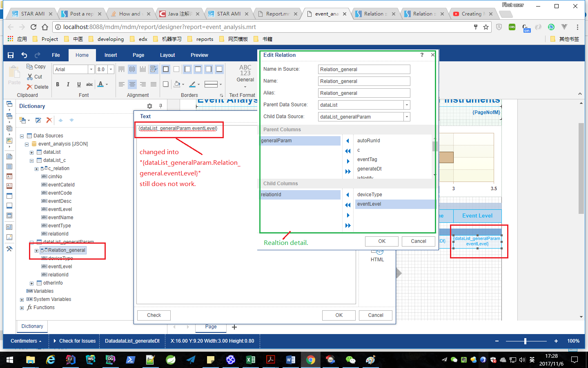Justify text alignment
Viewport: 588px width, 368px height.
(x=154, y=84)
